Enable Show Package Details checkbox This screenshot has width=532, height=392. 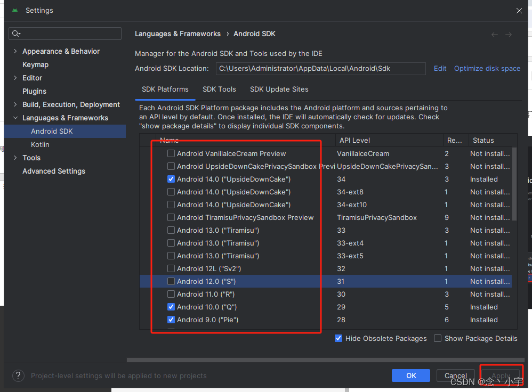438,338
